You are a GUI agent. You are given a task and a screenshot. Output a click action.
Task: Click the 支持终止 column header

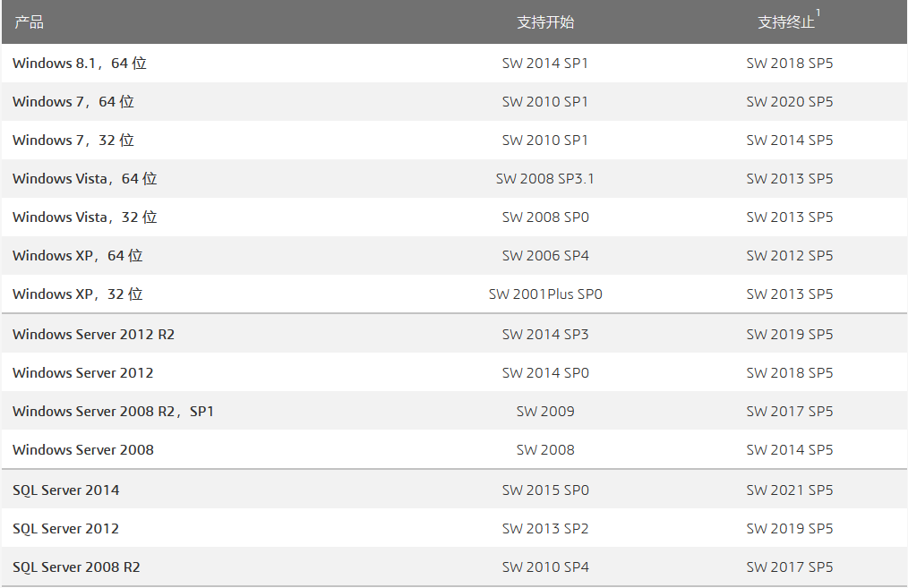[786, 22]
